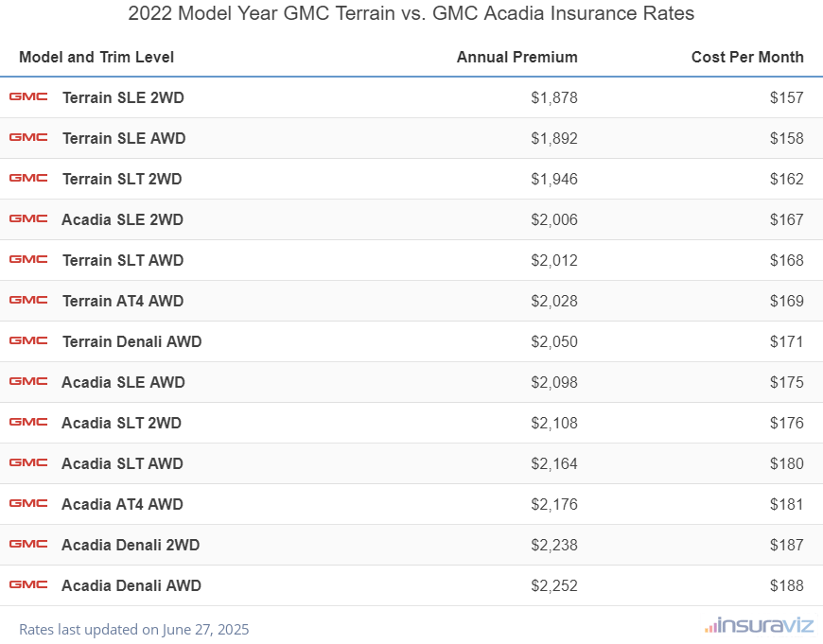Click GMC logo beside Acadia Denali AWD
This screenshot has height=644, width=823.
click(28, 584)
